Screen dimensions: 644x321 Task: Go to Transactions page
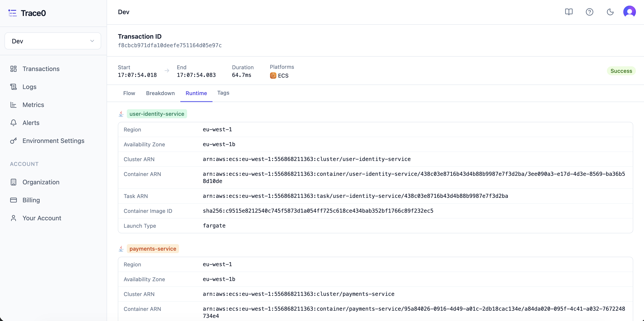pos(41,69)
